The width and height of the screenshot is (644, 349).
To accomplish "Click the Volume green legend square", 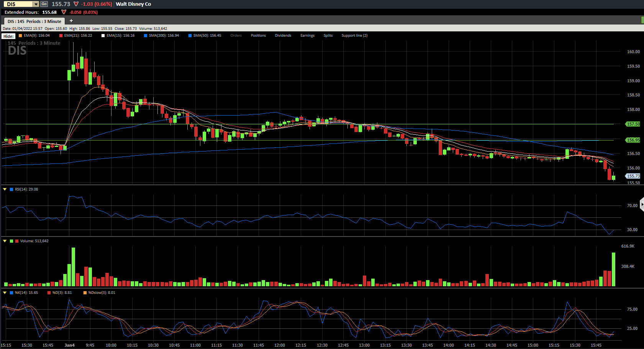I will (11, 241).
